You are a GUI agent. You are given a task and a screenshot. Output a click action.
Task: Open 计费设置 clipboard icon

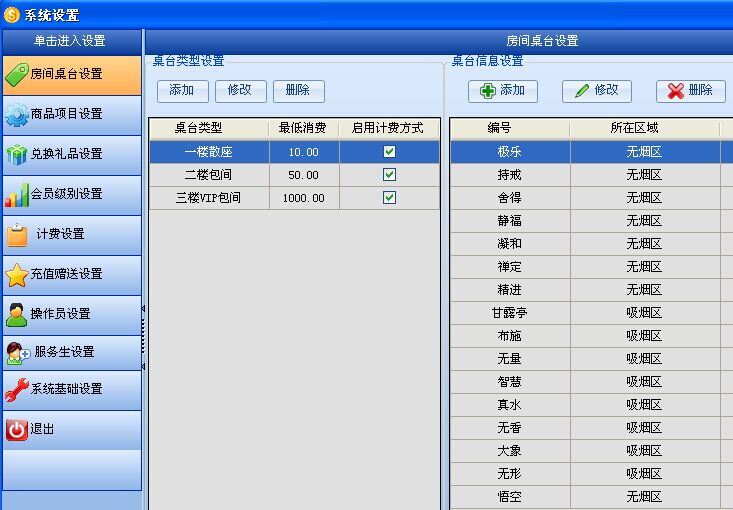coord(17,234)
